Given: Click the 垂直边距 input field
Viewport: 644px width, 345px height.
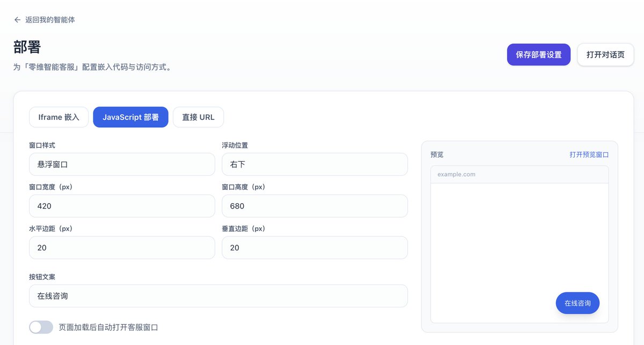Looking at the screenshot, I should pyautogui.click(x=314, y=248).
